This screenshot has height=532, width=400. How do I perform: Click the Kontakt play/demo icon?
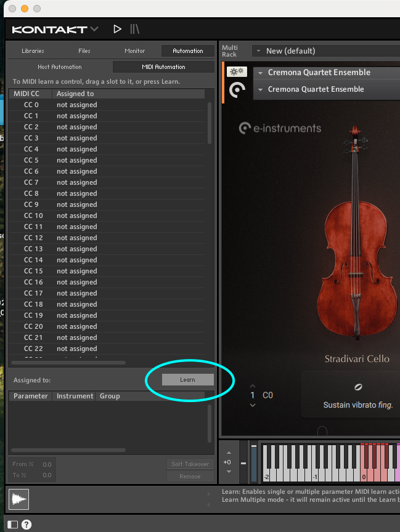(117, 29)
